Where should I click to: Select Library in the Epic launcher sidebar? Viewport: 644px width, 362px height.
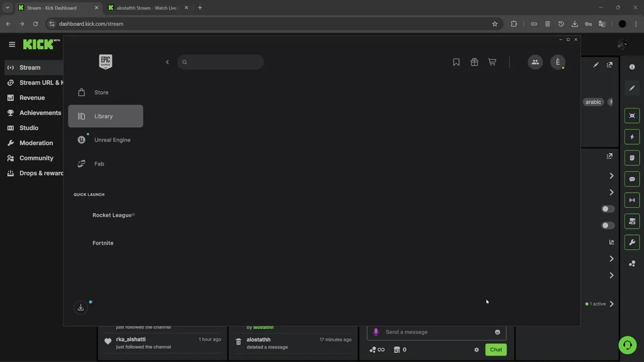105,116
